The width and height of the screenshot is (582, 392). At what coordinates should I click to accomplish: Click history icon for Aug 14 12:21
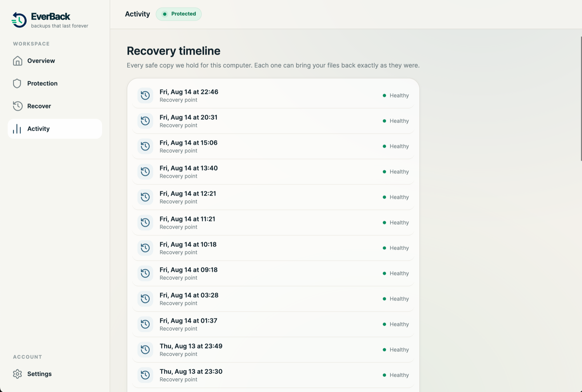(145, 197)
